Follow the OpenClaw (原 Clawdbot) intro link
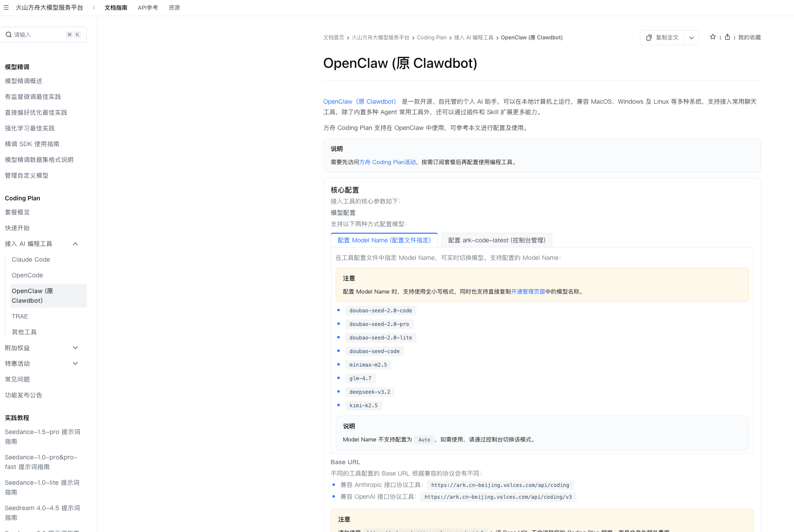 (x=360, y=101)
